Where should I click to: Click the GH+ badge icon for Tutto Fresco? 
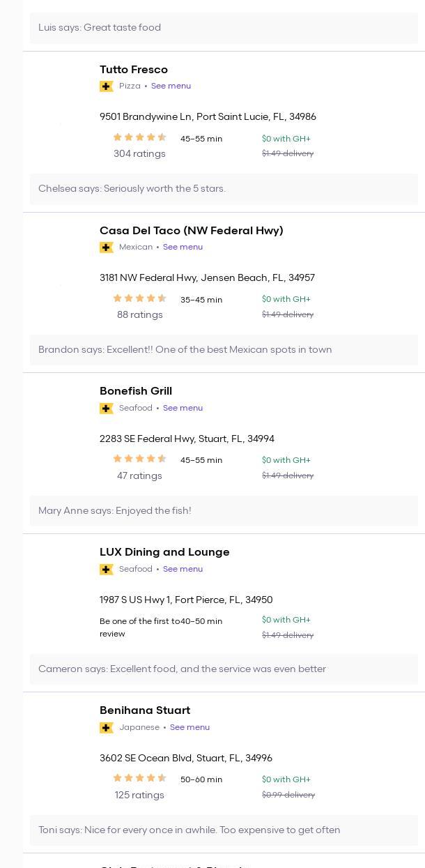click(x=107, y=86)
